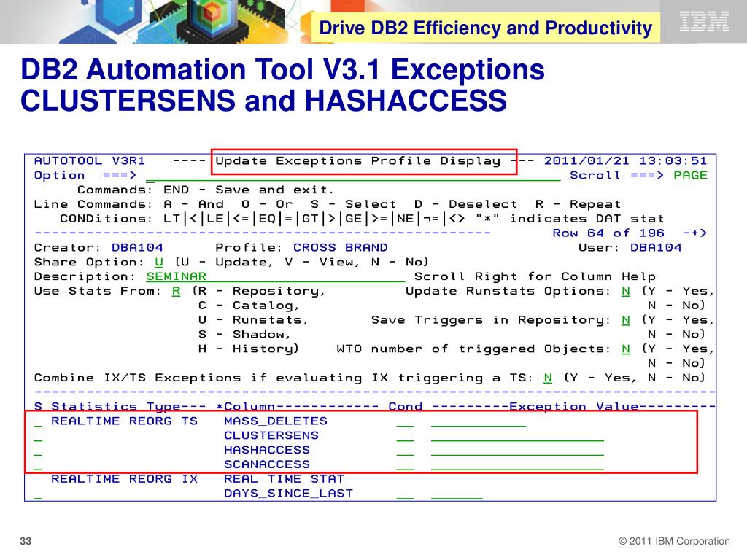
Task: Click the User value DBA104
Action: [x=656, y=248]
